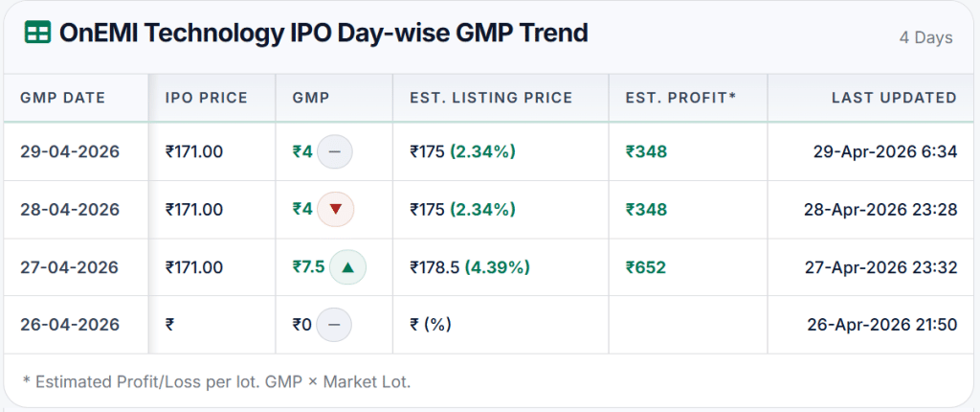Screen dimensions: 980x412
Task: Click the green up arrow for 27-04-2026
Action: (348, 267)
